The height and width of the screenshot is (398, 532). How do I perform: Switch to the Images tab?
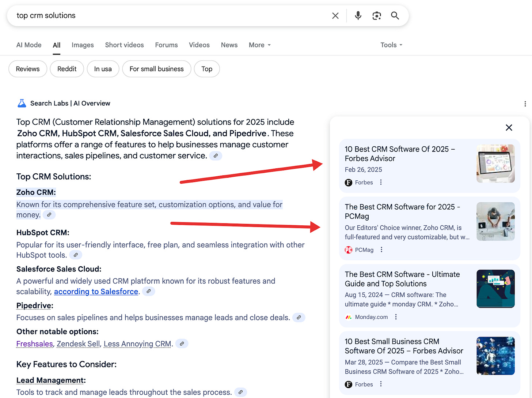tap(83, 45)
